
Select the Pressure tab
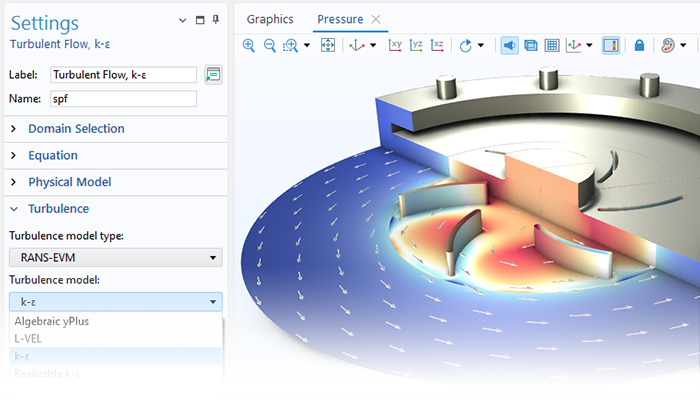tap(340, 19)
